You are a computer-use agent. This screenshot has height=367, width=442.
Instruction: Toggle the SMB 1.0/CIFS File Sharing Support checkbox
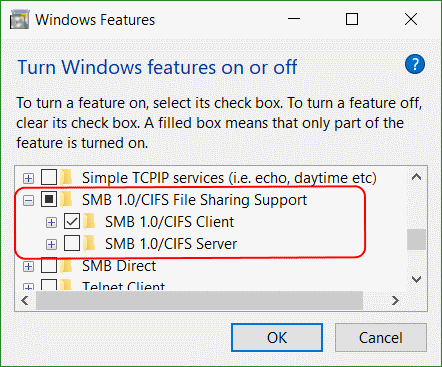49,199
